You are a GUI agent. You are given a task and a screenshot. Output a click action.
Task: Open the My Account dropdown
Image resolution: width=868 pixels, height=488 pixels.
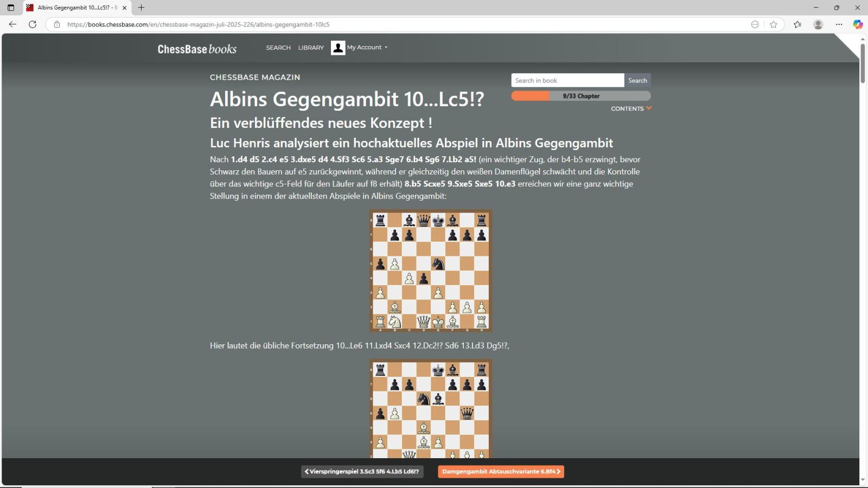(367, 48)
